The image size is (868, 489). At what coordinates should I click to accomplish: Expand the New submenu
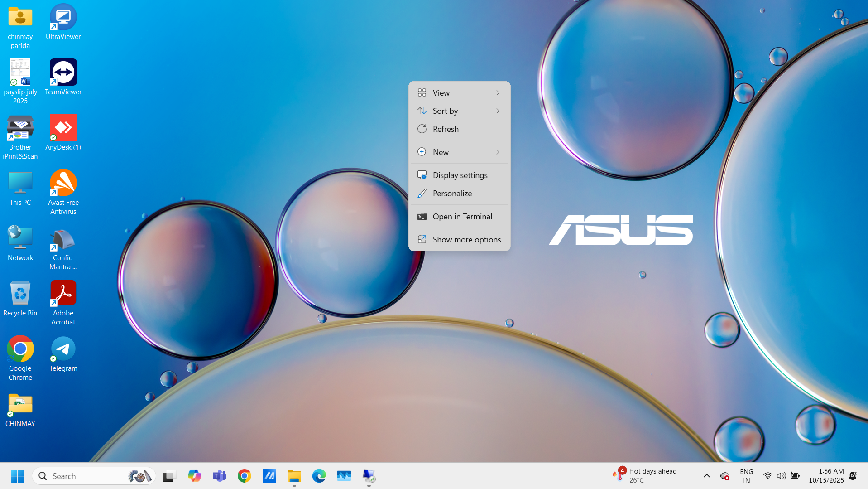pyautogui.click(x=459, y=152)
